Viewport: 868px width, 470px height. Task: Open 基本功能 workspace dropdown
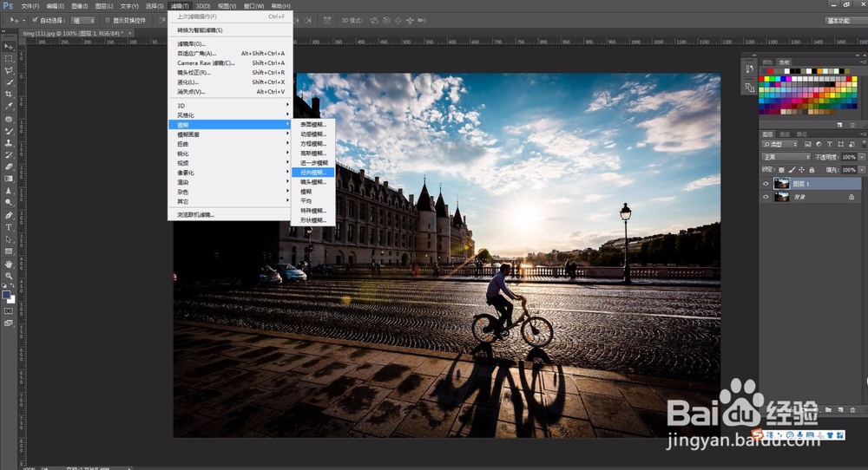click(x=845, y=21)
